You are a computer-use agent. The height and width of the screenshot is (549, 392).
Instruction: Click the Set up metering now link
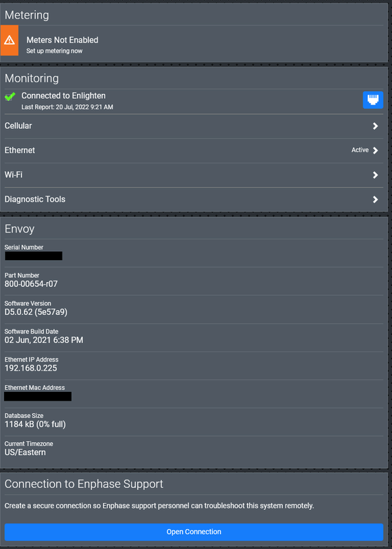click(54, 51)
